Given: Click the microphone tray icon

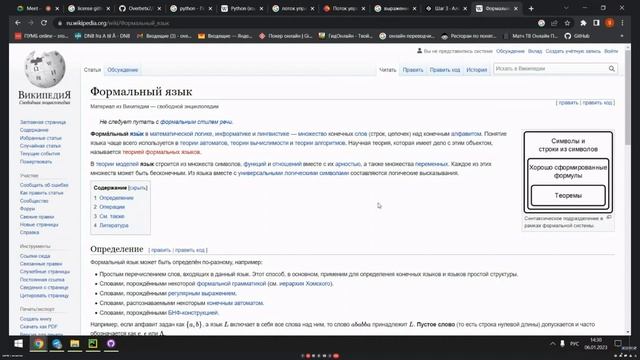Looking at the screenshot, I should [562, 344].
